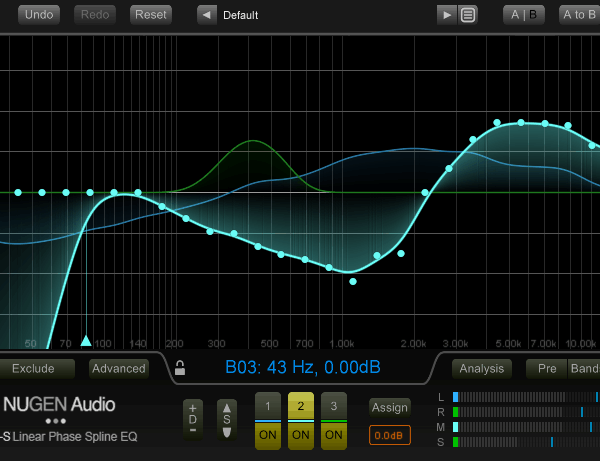Open the Advanced settings panel
Image resolution: width=600 pixels, height=461 pixels.
click(x=118, y=368)
